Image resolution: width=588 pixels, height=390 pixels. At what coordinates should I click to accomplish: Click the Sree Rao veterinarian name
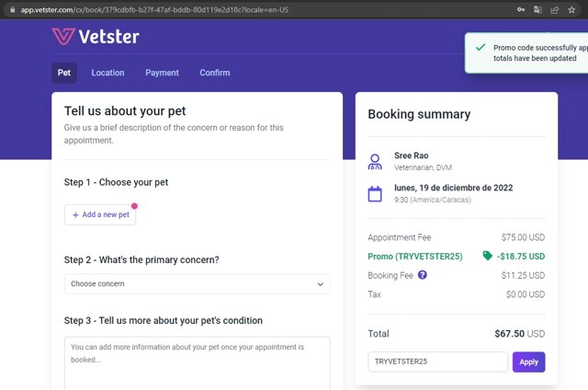411,155
